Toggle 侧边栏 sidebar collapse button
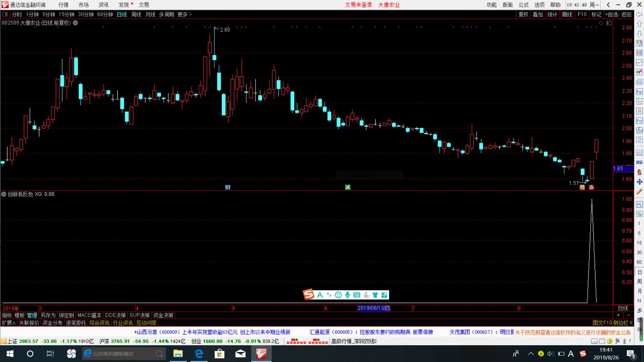The width and height of the screenshot is (644, 362). click(x=623, y=323)
